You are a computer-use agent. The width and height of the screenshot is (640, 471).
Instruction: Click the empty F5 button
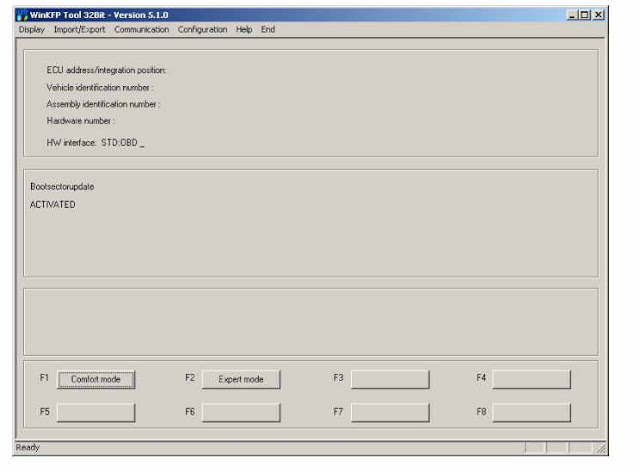click(96, 412)
